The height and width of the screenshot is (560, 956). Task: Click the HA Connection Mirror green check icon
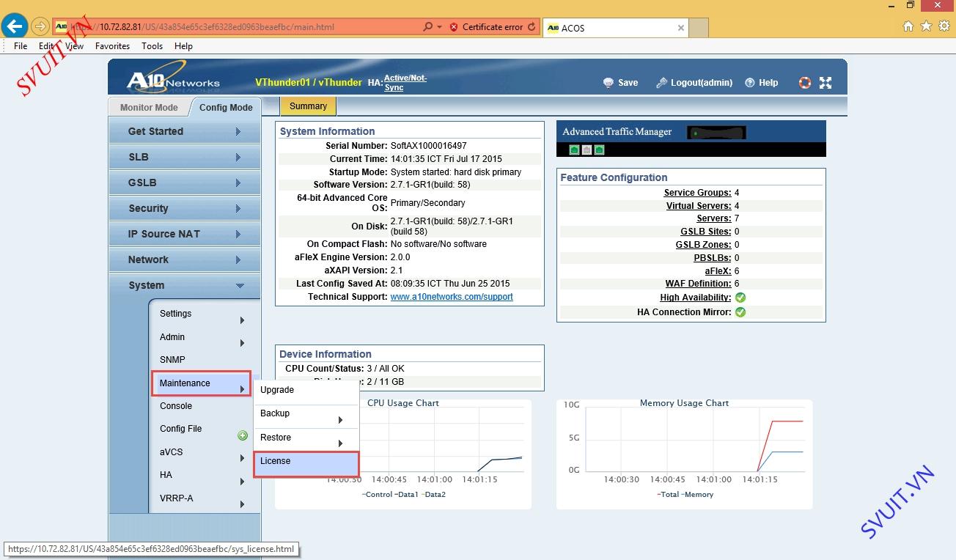click(x=740, y=312)
